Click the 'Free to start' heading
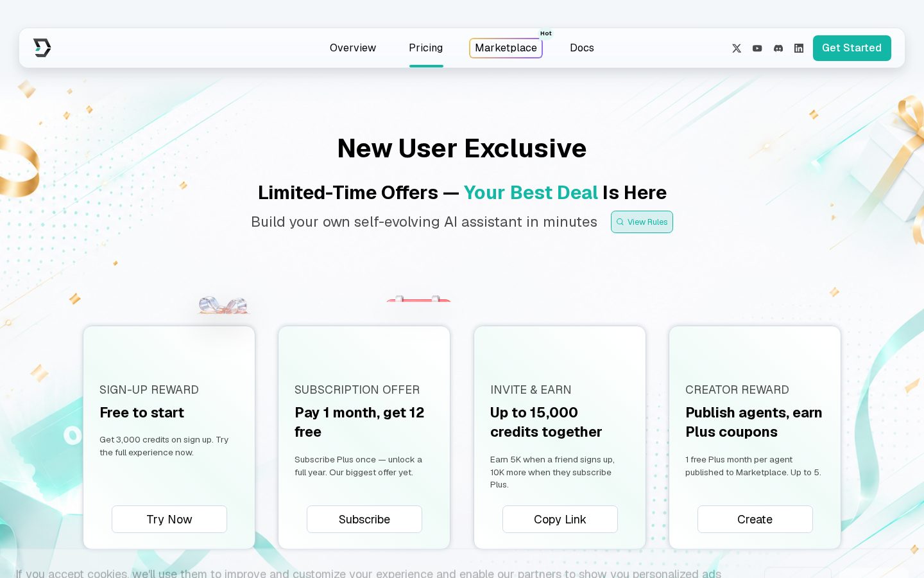This screenshot has height=578, width=924. tap(142, 412)
